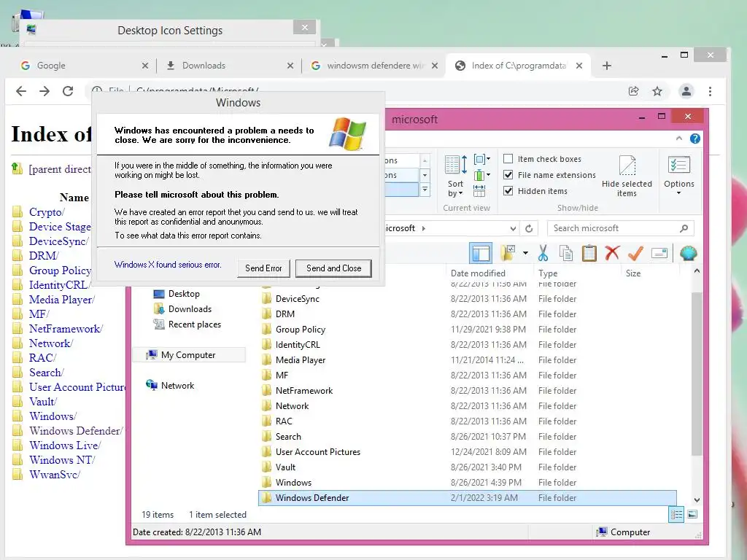Go forward in Chrome
747x560 pixels.
click(44, 91)
